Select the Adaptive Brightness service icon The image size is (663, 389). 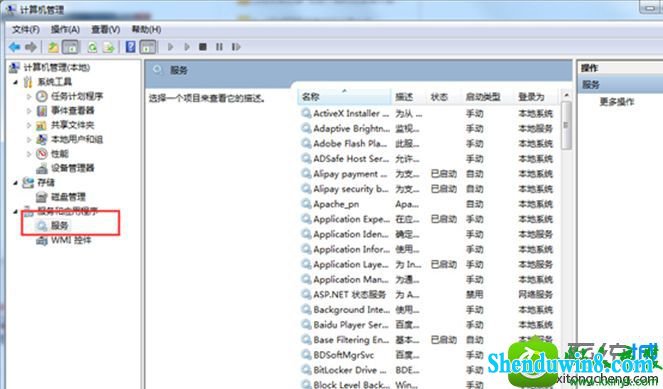(x=306, y=129)
